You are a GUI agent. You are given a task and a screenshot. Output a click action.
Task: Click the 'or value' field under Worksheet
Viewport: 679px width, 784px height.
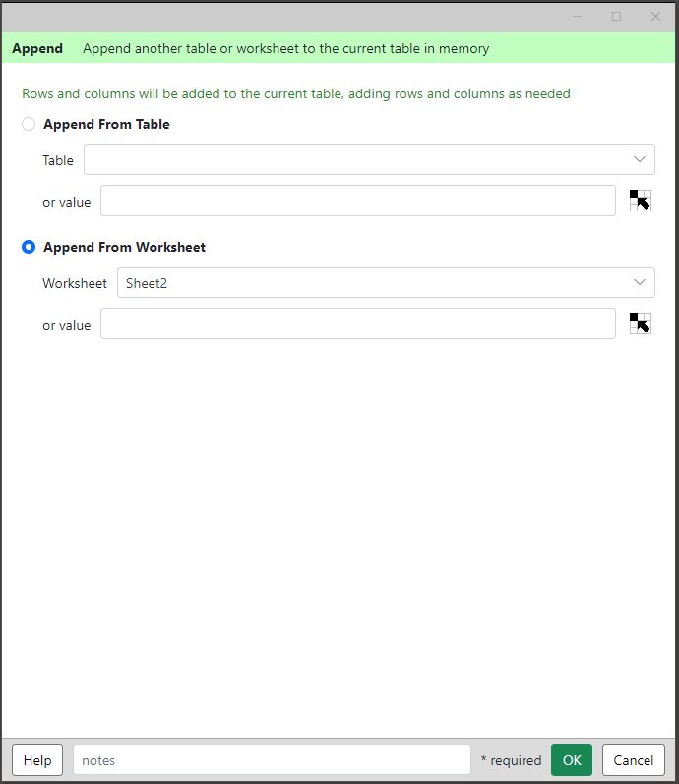(x=358, y=324)
